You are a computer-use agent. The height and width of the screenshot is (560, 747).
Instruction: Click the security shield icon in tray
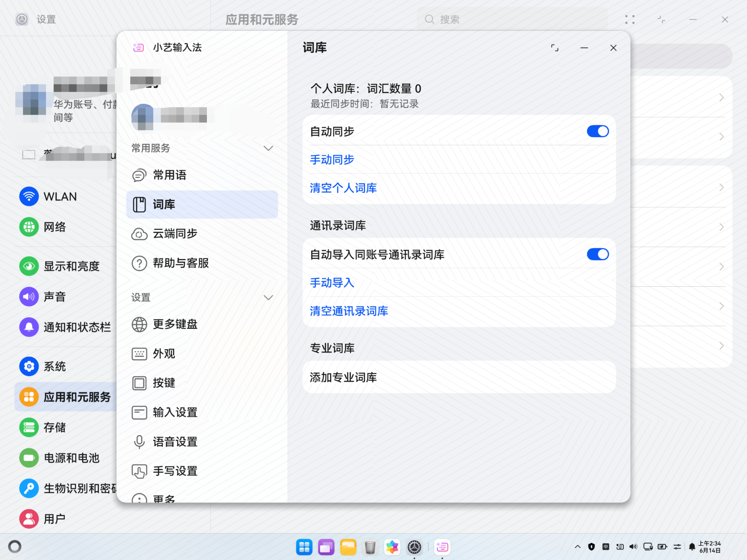pos(591,547)
